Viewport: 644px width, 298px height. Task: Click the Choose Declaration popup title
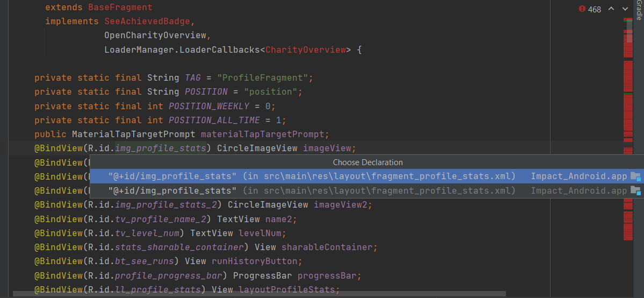point(367,162)
